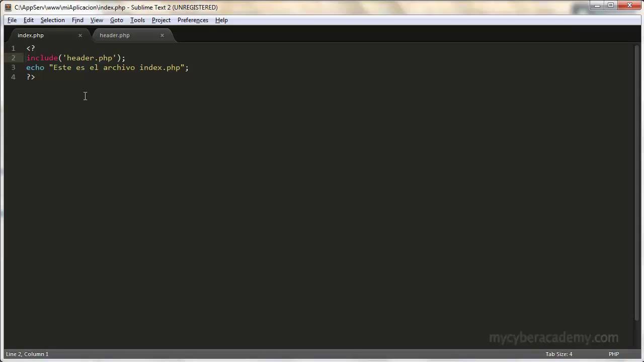Click the "Este es el archivo index.php" string
The width and height of the screenshot is (644, 362).
117,67
